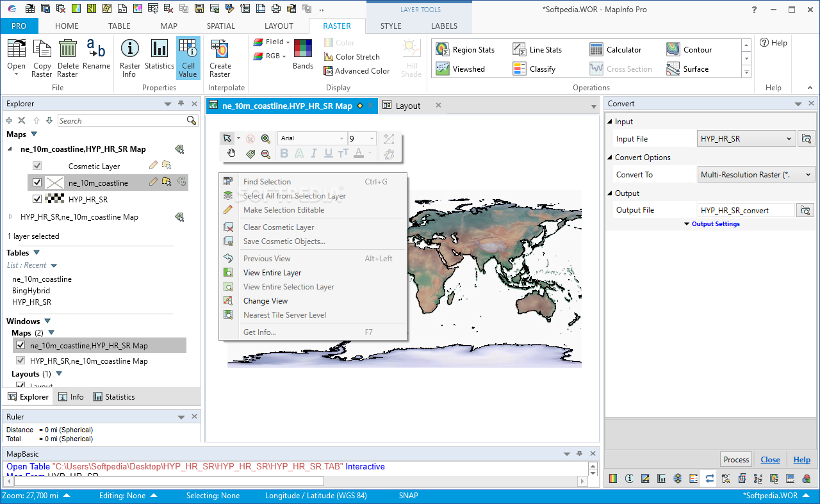Switch to the SPATIAL ribbon tab
Viewport: 820px width, 504px height.
tap(221, 26)
